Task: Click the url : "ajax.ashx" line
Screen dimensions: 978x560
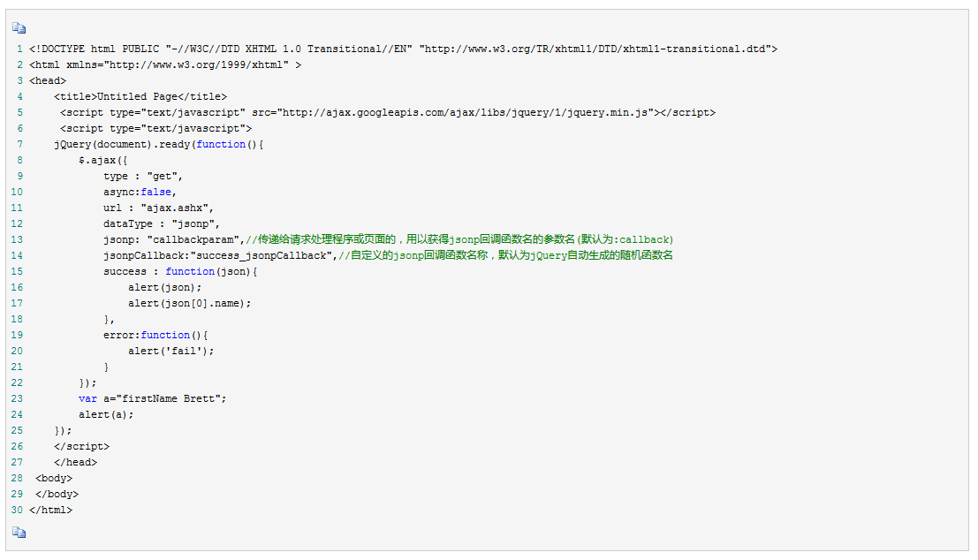Action: 159,208
